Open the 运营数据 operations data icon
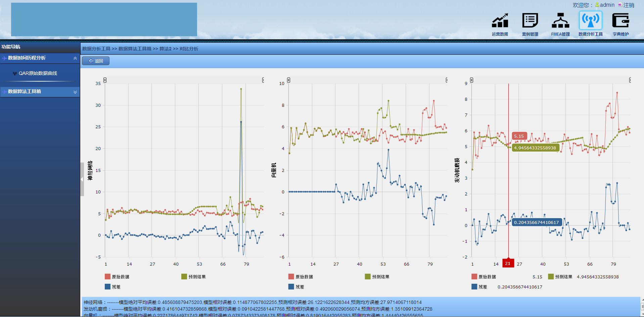644x317 pixels. (500, 21)
